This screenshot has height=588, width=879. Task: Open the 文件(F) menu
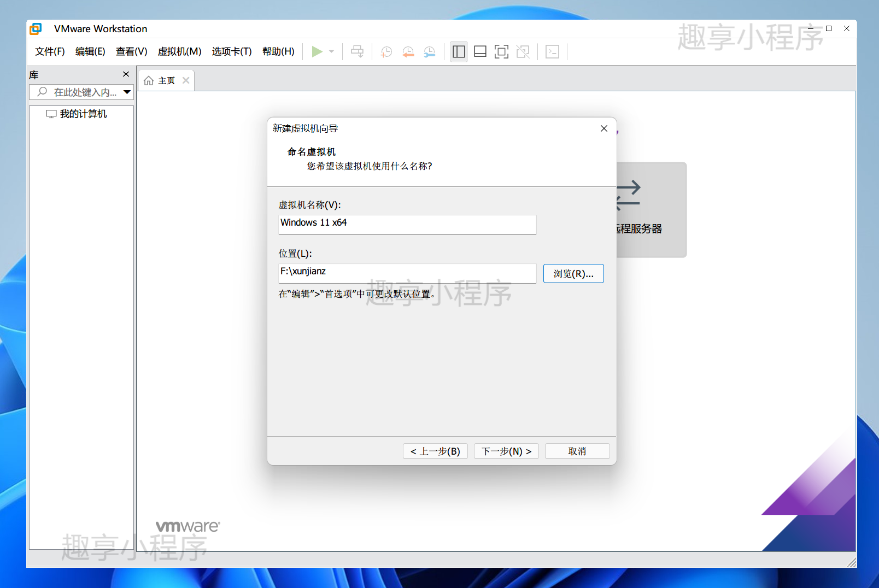(50, 51)
